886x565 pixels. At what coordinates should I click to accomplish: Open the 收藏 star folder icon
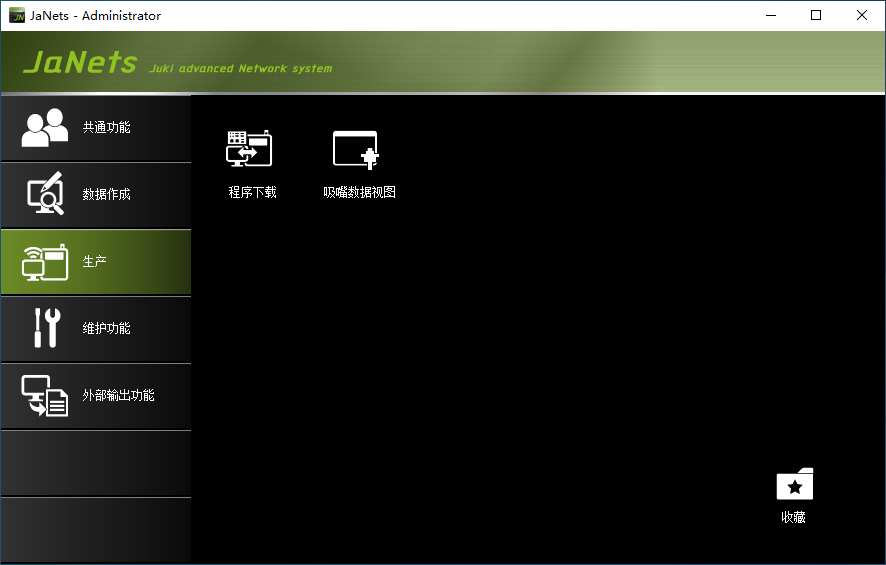794,485
